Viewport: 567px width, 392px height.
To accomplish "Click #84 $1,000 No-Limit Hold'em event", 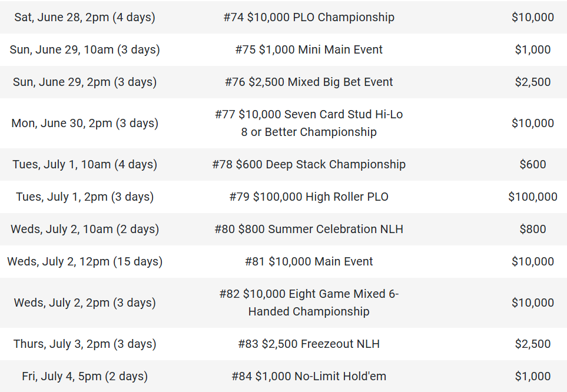I will point(309,376).
